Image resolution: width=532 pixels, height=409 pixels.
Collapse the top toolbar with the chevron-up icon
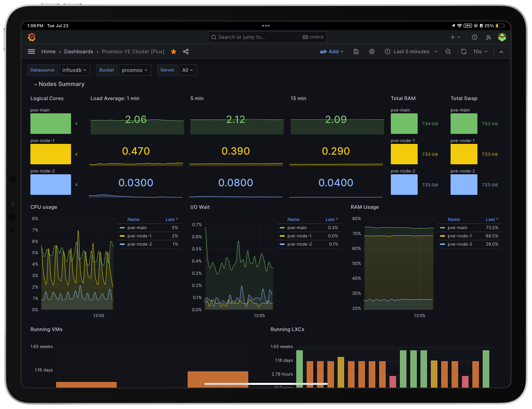pos(501,52)
